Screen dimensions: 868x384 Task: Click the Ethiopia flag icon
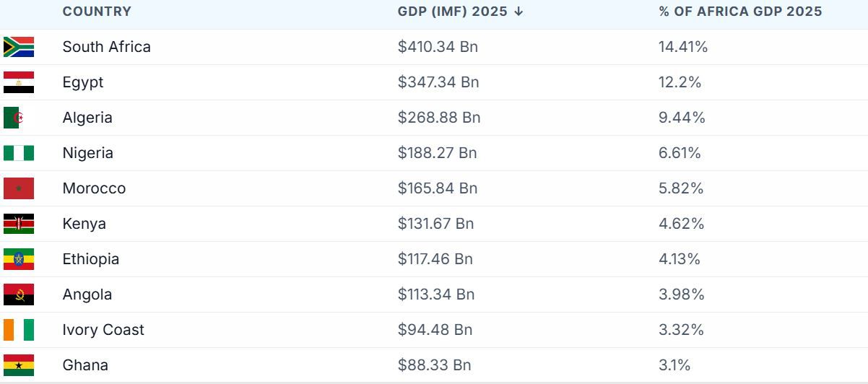(x=19, y=259)
